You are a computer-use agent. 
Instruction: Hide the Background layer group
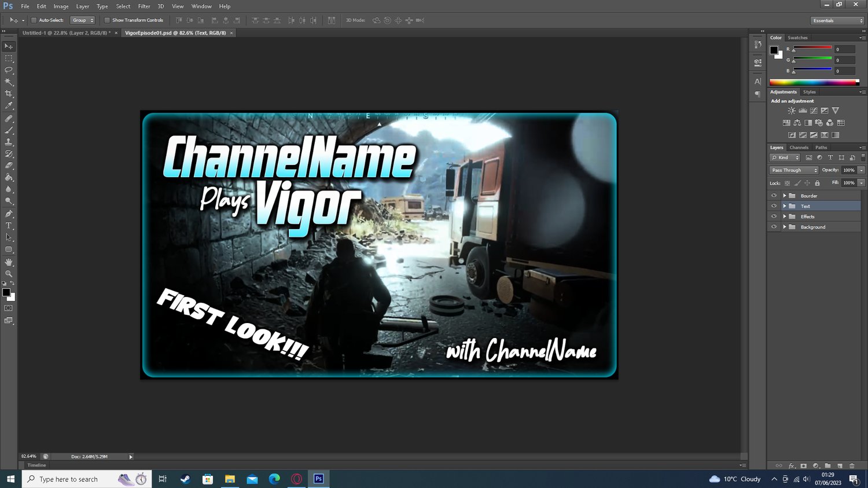(774, 227)
